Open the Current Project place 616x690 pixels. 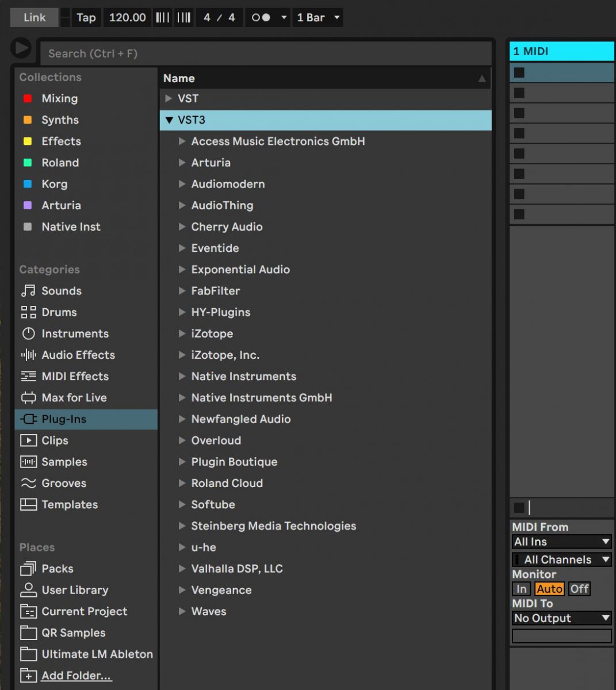coord(86,611)
